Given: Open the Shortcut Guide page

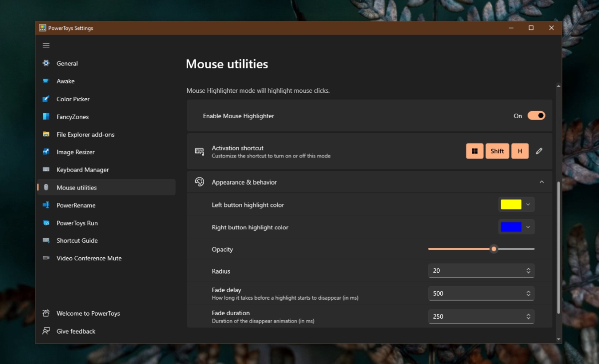Looking at the screenshot, I should pyautogui.click(x=106, y=240).
